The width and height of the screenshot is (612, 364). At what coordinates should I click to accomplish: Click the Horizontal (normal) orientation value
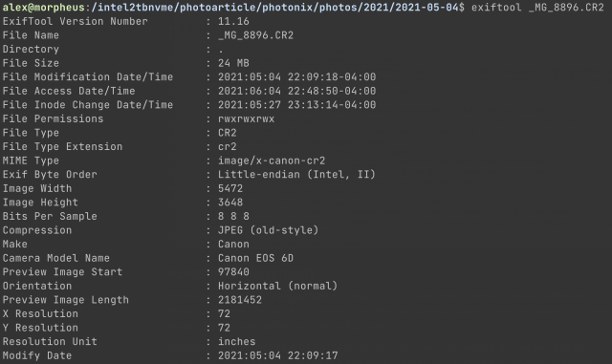(277, 286)
